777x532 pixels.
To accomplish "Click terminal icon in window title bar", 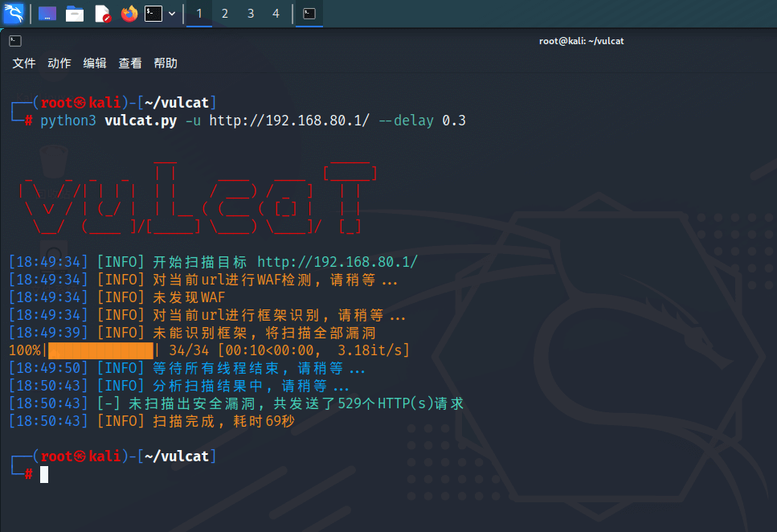I will [x=15, y=41].
